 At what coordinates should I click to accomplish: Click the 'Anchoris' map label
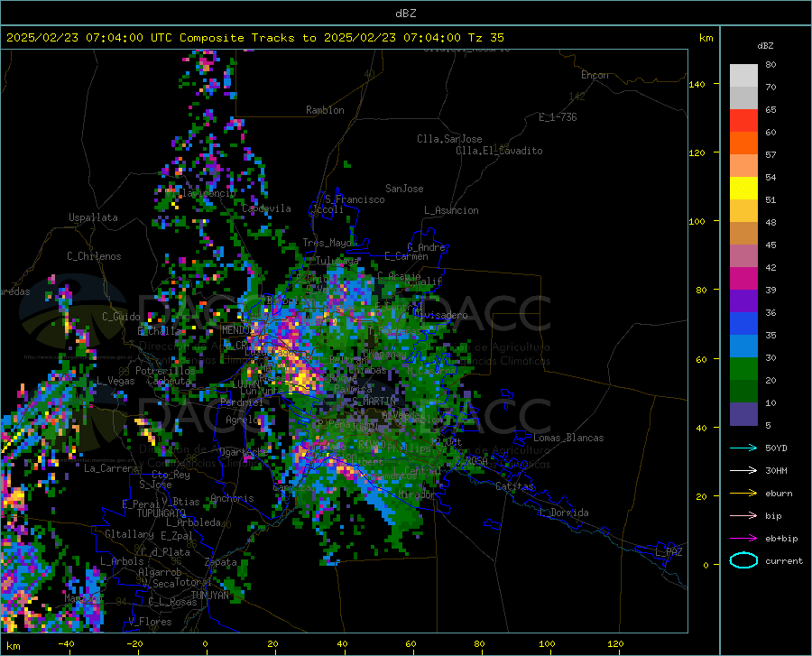point(232,498)
